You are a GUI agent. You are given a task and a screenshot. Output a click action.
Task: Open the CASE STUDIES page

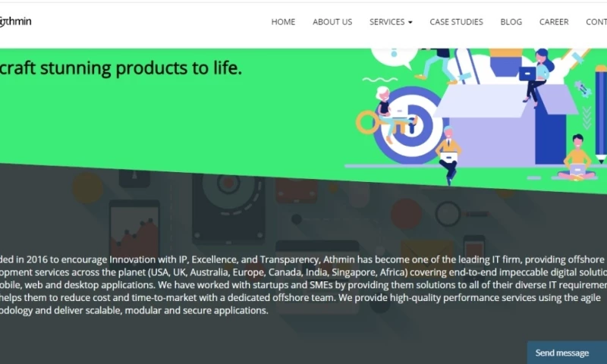(x=456, y=22)
